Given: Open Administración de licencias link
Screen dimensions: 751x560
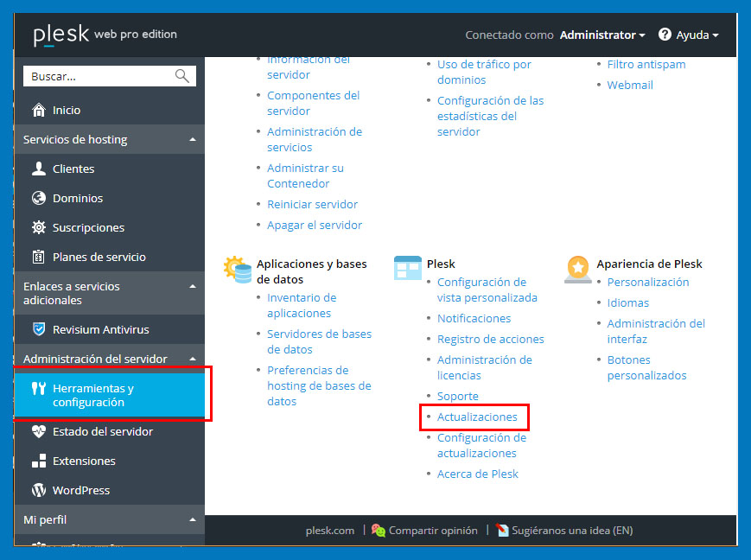Looking at the screenshot, I should coord(485,367).
